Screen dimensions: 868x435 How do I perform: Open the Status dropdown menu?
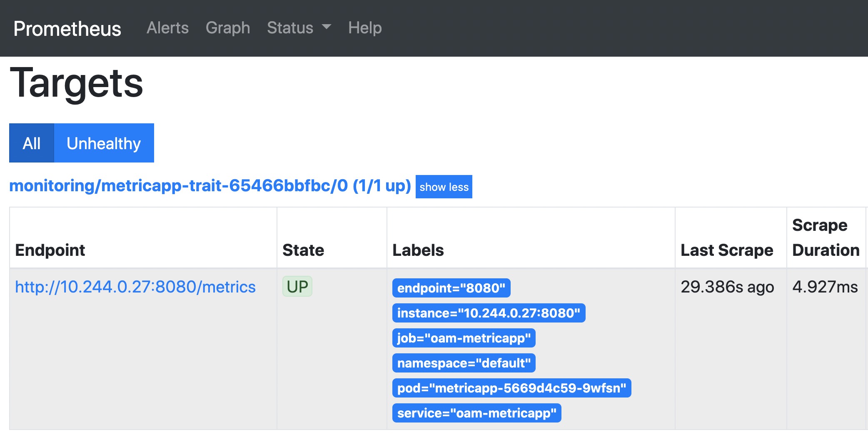tap(290, 27)
